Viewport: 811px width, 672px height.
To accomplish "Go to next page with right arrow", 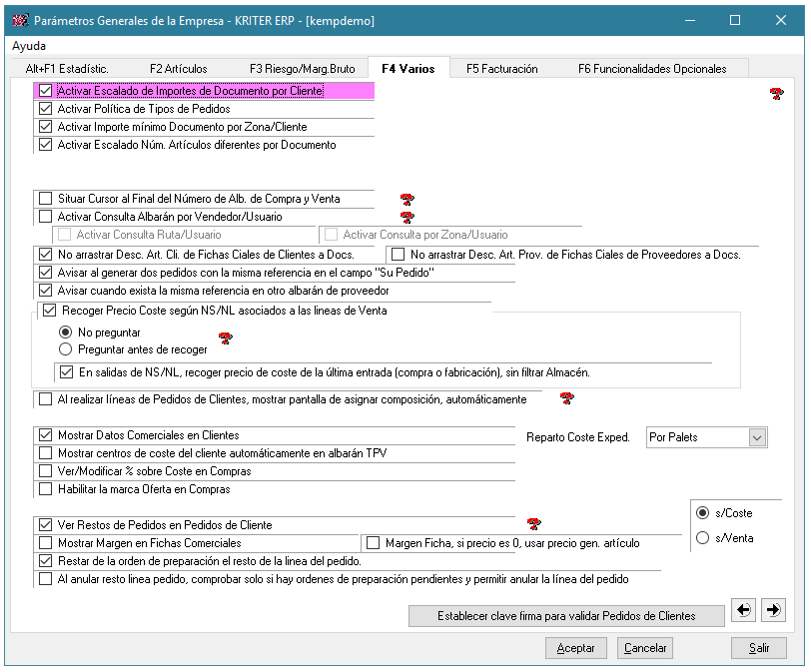I will click(773, 609).
